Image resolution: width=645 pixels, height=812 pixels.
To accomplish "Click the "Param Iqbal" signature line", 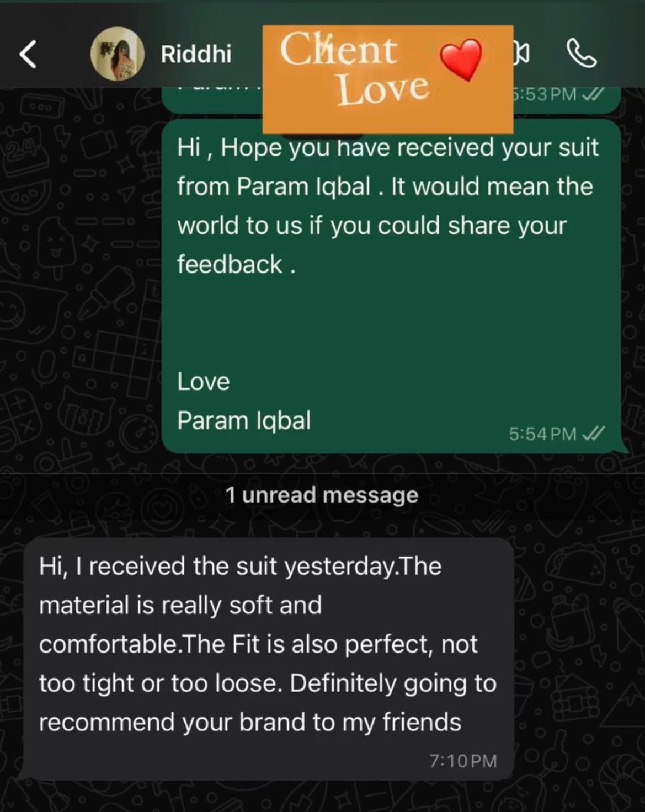I will tap(244, 420).
